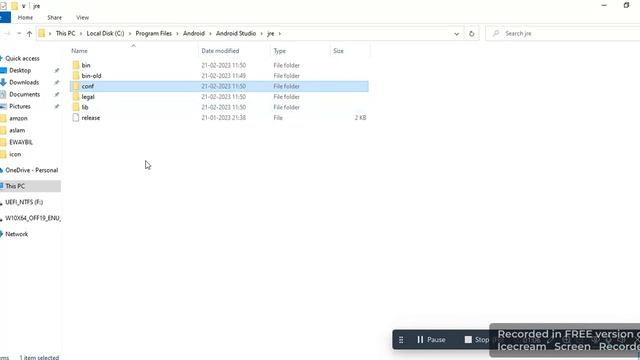Select Quick access in navigation pane
The image size is (640, 360).
coord(22,58)
